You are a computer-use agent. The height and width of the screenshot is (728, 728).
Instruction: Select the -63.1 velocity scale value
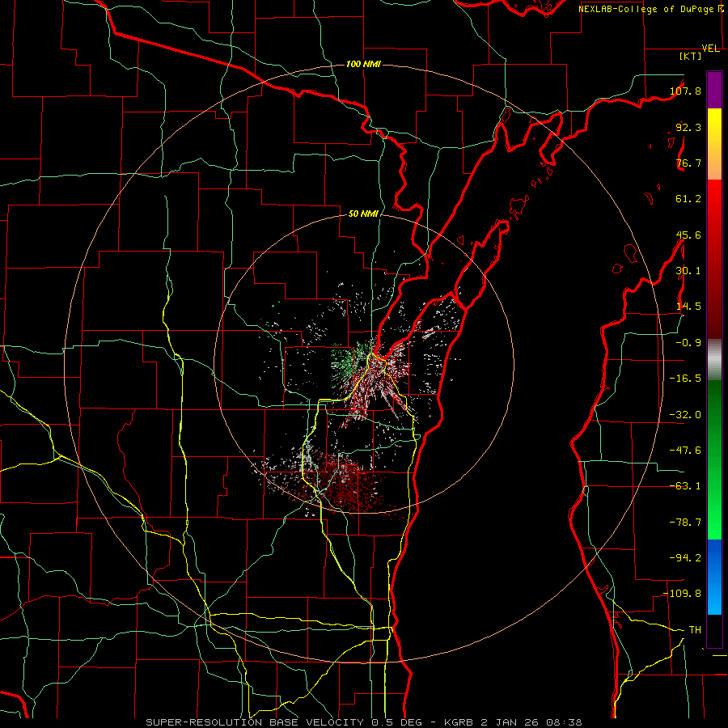coord(685,486)
